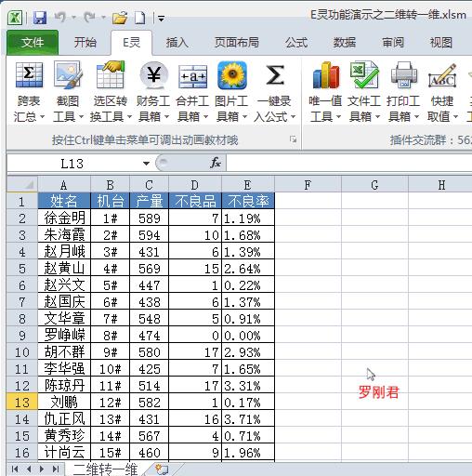Screen dimensions: 472x476
Task: Select row 13 header
Action: click(22, 403)
